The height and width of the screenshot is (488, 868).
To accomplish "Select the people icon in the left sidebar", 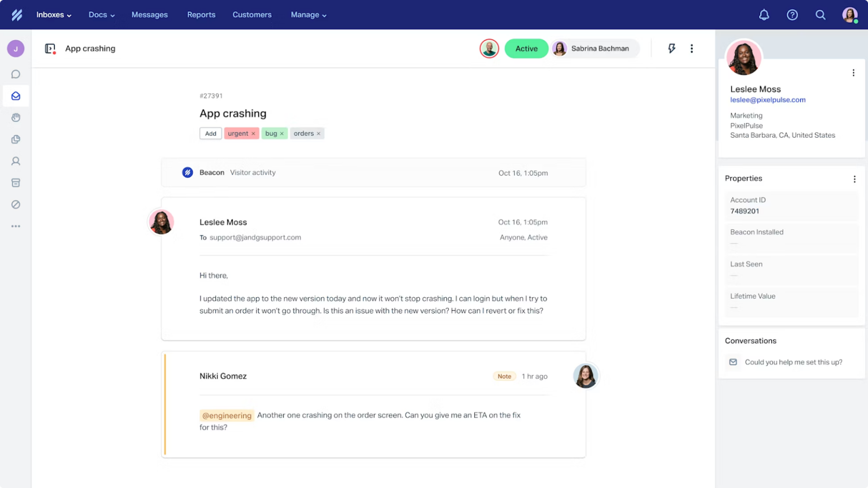I will [16, 161].
